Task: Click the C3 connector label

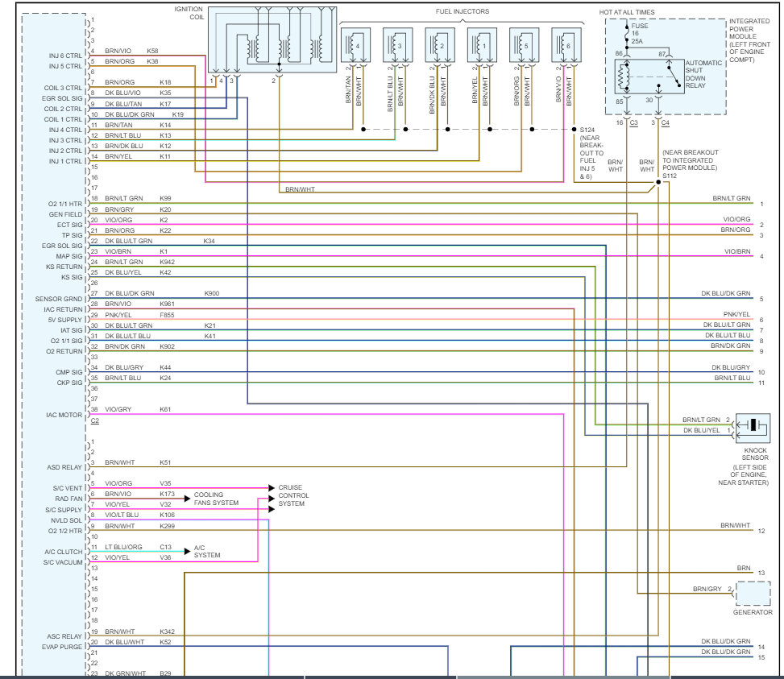Action: tap(633, 122)
